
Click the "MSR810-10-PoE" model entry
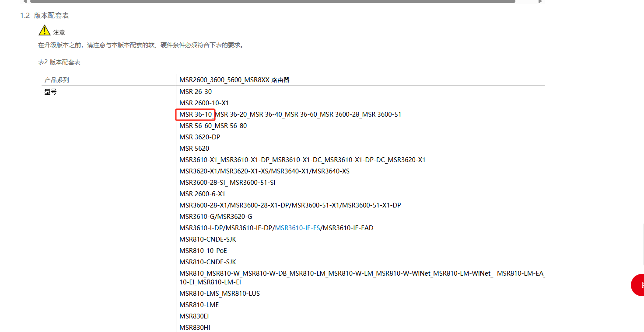pyautogui.click(x=203, y=251)
